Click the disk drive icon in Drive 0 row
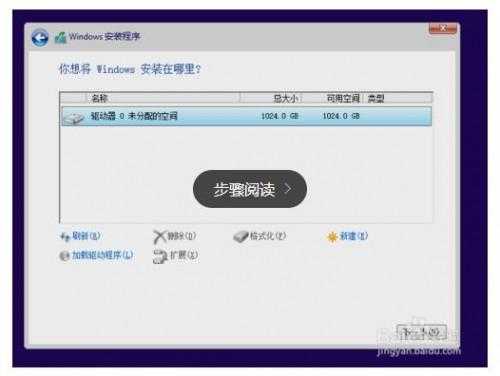This screenshot has height=376, width=500. [74, 117]
